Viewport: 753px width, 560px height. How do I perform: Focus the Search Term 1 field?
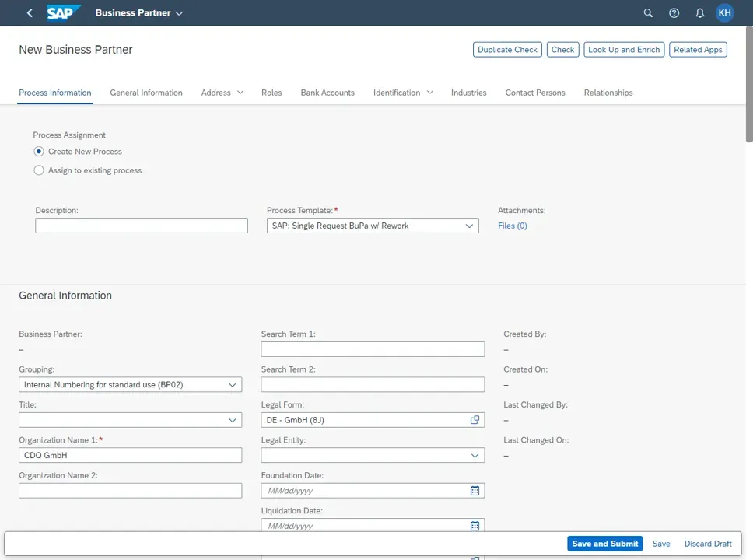click(373, 349)
